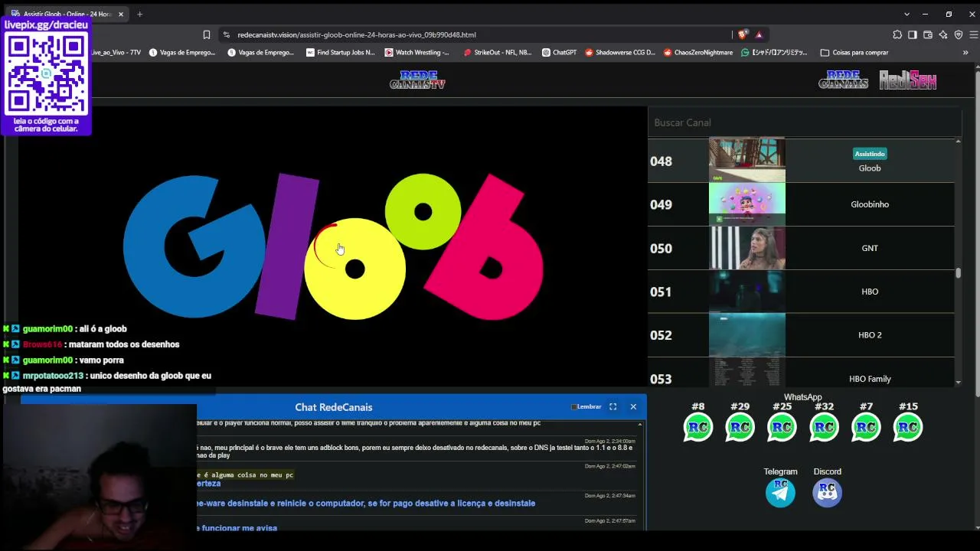
Task: Click the channel list scrollbar thumb
Action: click(958, 273)
